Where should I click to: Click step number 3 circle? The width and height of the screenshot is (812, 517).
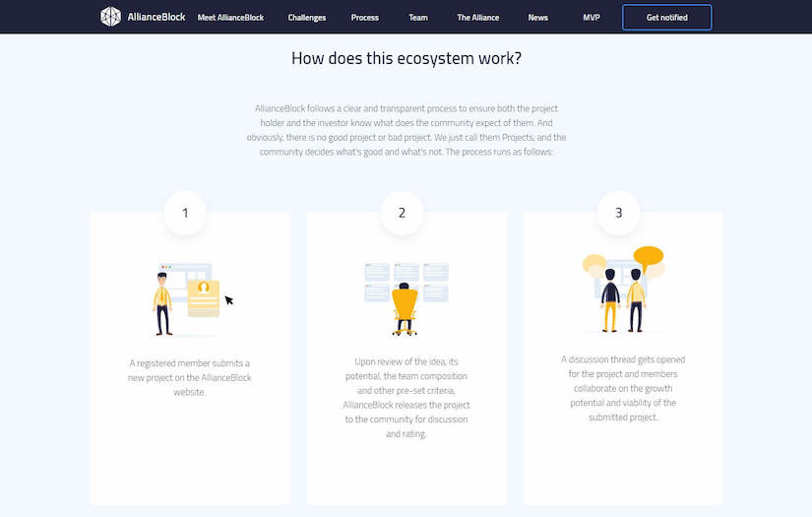(x=618, y=213)
